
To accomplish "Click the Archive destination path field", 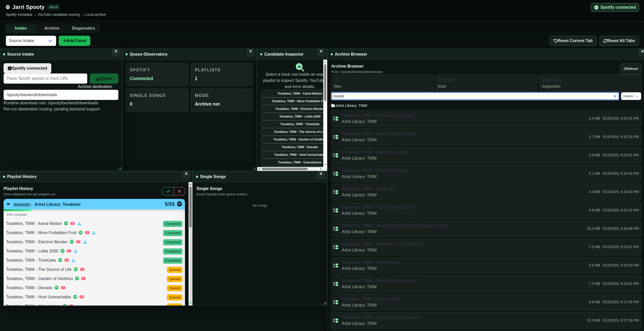I will [x=61, y=95].
